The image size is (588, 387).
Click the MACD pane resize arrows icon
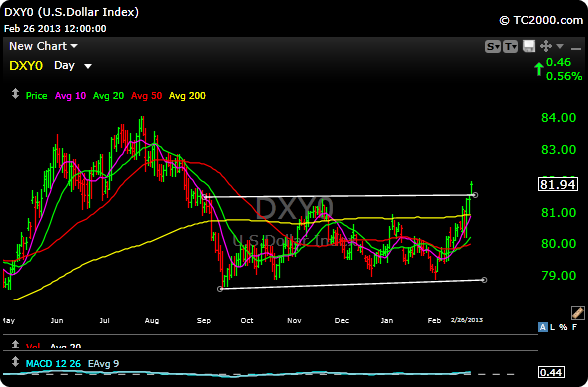(x=15, y=362)
